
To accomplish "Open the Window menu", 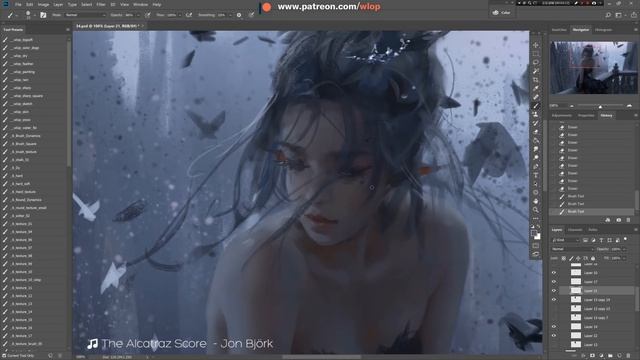I will pyautogui.click(x=140, y=4).
